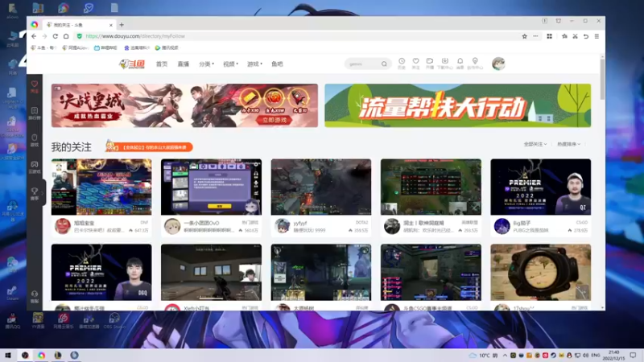Open a new browser tab with plus
Screen dimensions: 644x362
click(x=122, y=25)
